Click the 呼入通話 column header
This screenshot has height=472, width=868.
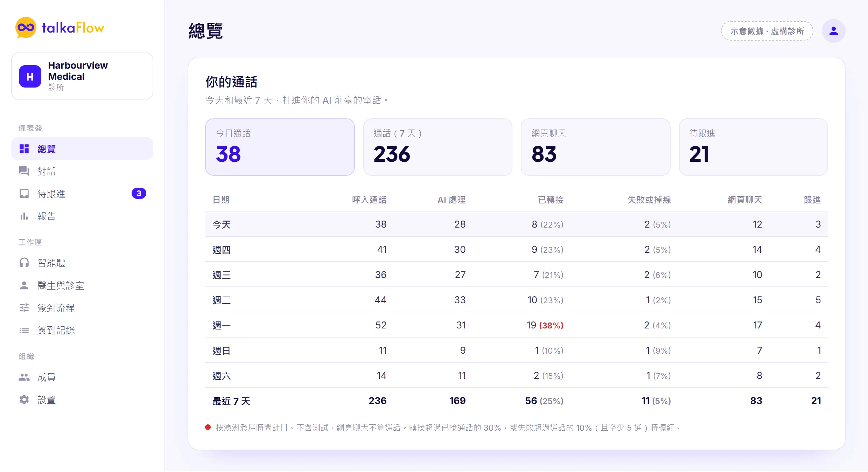click(x=369, y=200)
